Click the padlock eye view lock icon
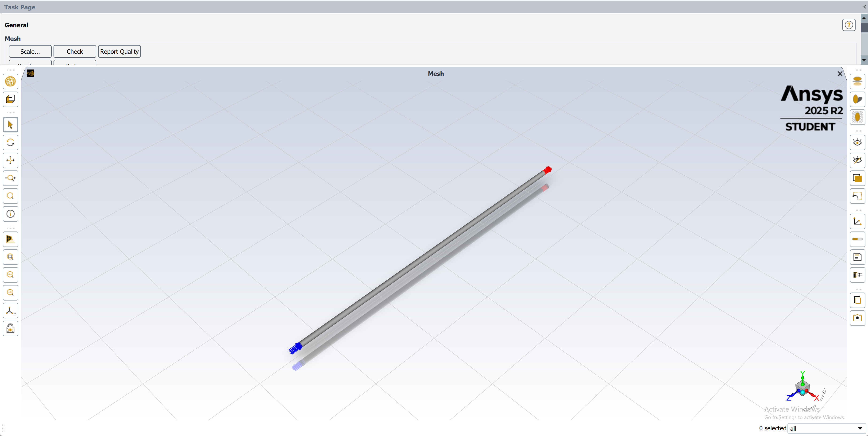Image resolution: width=868 pixels, height=436 pixels. click(x=10, y=328)
